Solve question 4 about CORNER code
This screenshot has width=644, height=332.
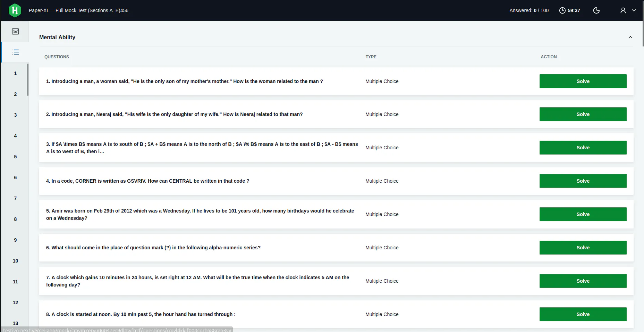[583, 181]
